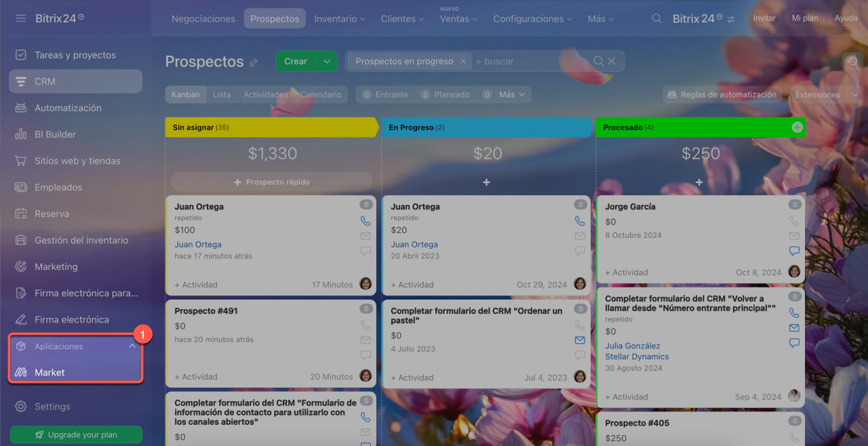This screenshot has height=446, width=868.
Task: Open Configuraciones dropdown menu
Action: 534,19
